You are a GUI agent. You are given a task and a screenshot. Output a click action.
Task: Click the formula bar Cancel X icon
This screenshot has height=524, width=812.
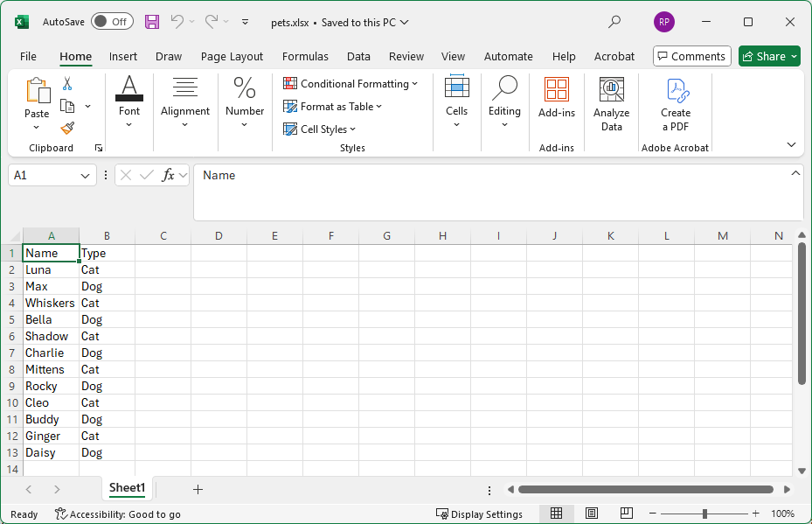(x=126, y=175)
